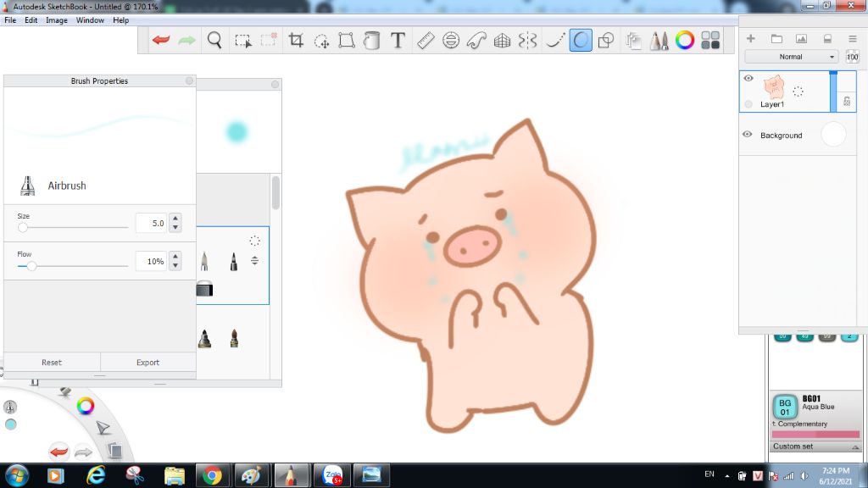Viewport: 868px width, 488px height.
Task: Toggle the Symmetry tool
Action: click(x=527, y=41)
